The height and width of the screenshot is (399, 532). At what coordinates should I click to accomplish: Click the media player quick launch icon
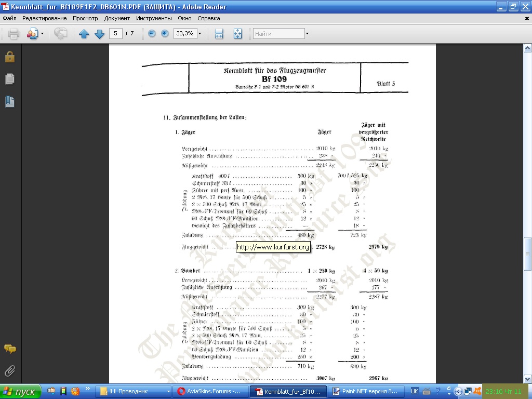pyautogui.click(x=63, y=391)
